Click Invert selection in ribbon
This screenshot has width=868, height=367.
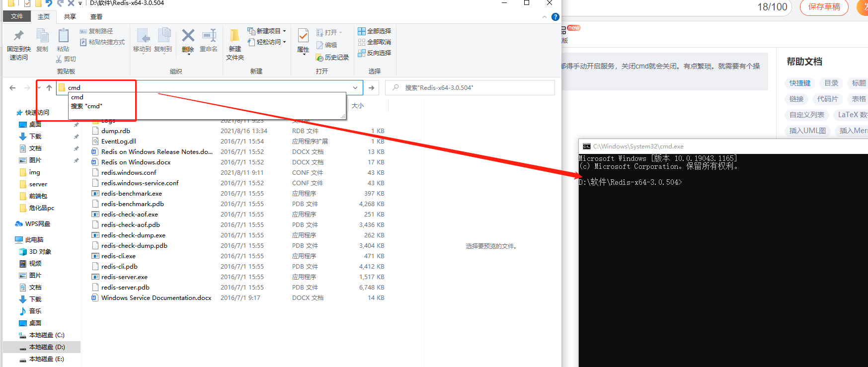click(x=375, y=53)
